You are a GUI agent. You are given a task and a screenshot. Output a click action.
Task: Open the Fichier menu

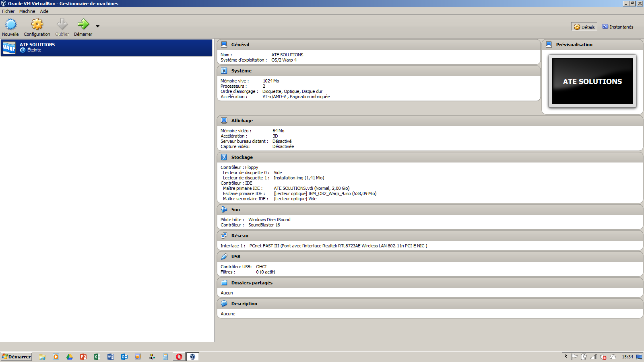8,11
